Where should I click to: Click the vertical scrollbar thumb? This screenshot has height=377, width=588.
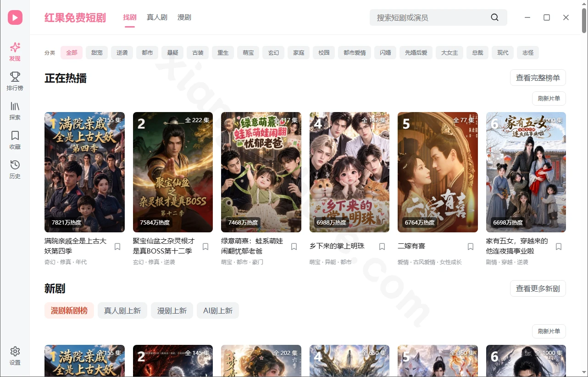584,21
